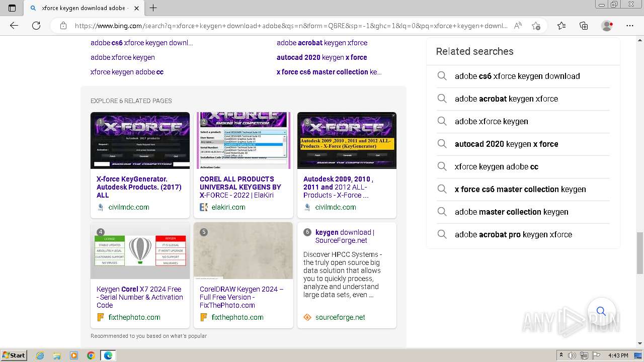Screen dimensions: 644x362
Task: Select related search 'adobe cs6 xforce keygen download'
Action: pos(523,76)
